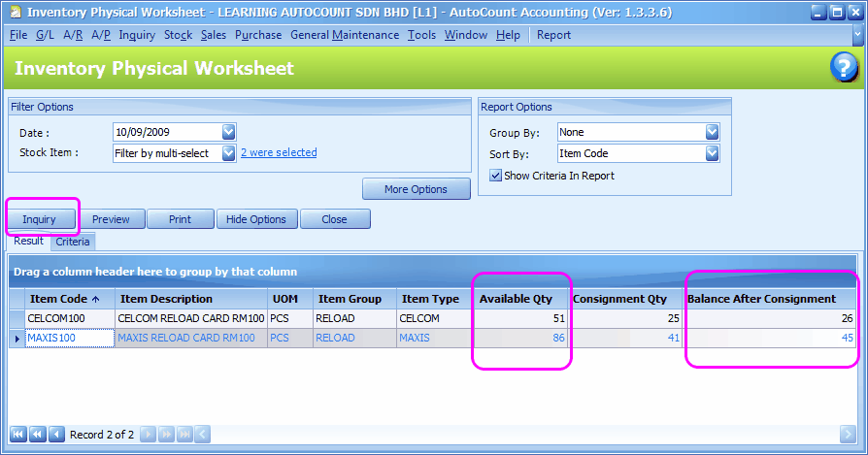Click previous page record navigator button
The image size is (868, 455).
[37, 435]
